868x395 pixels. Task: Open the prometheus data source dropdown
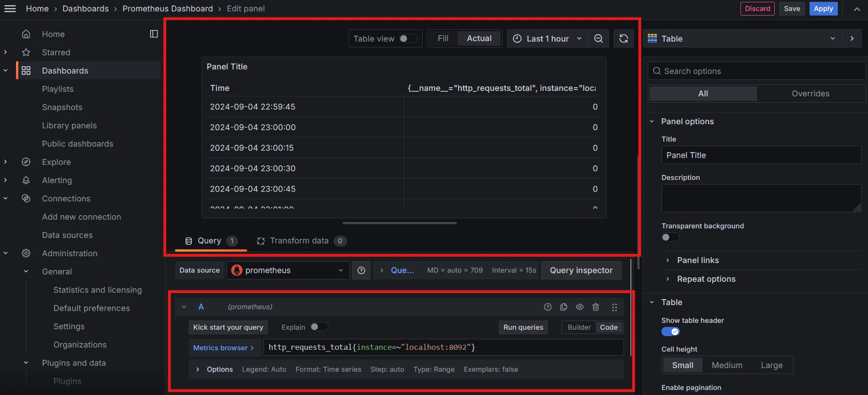click(x=288, y=270)
